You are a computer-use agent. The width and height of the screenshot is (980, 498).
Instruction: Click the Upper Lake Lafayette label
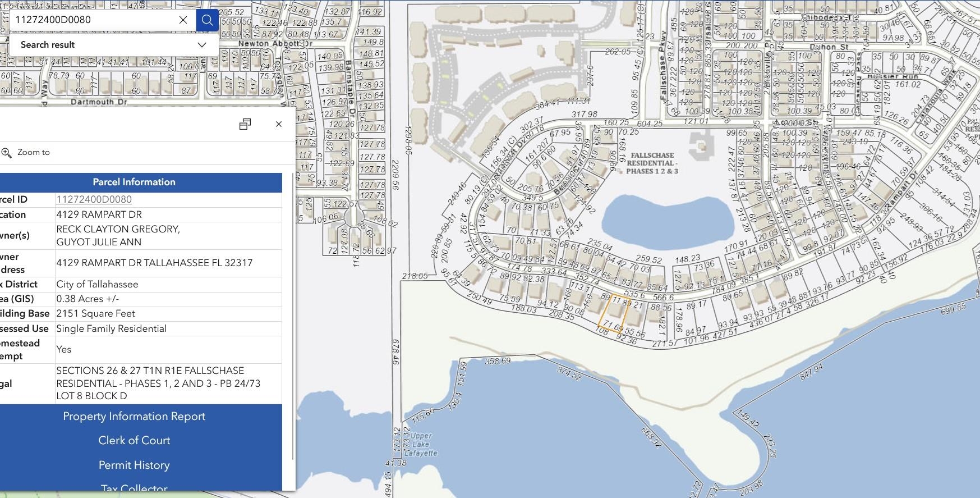click(x=420, y=444)
